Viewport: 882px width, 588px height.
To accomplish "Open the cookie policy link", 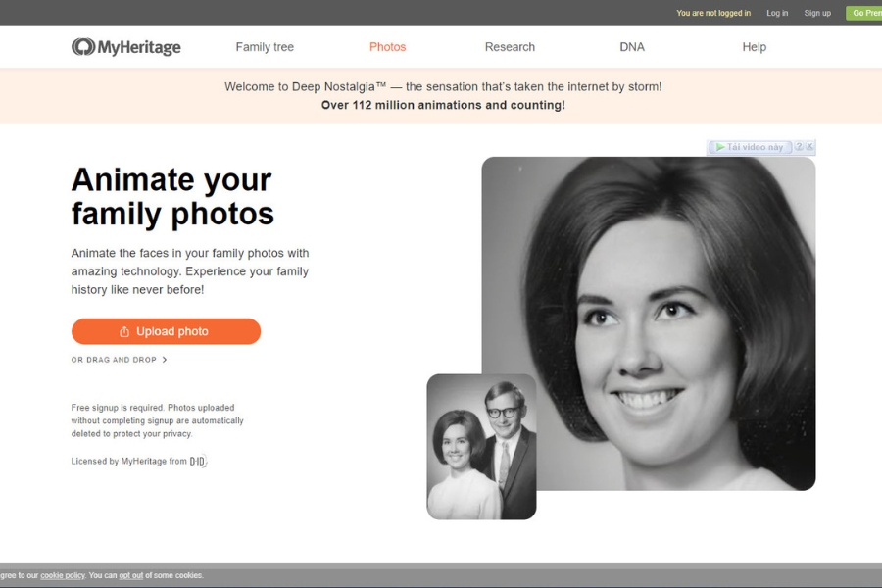I will [x=63, y=575].
